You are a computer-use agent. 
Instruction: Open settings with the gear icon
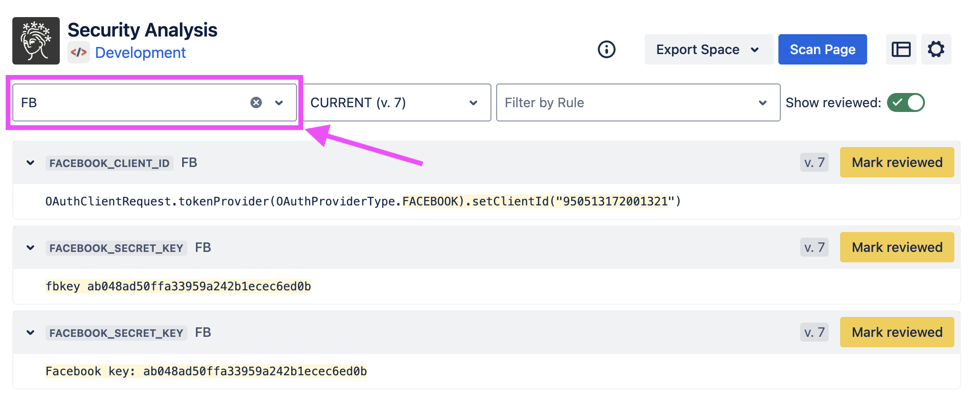click(x=936, y=49)
